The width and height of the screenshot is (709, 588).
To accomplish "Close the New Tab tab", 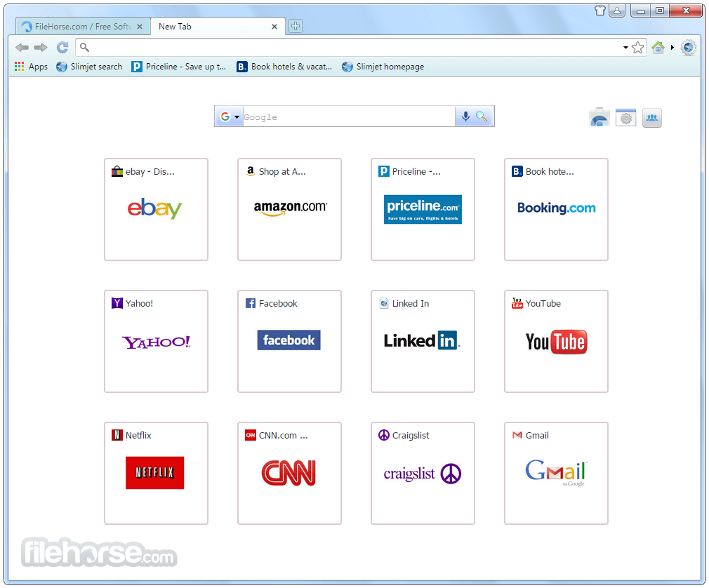I will tap(274, 27).
